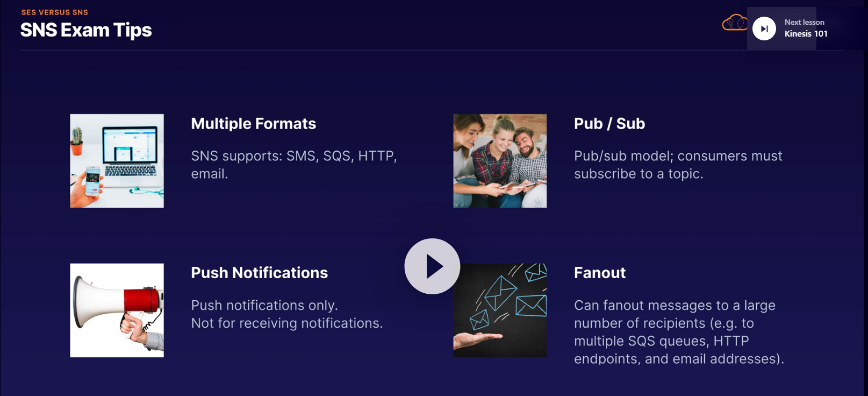Click the 'Push notifications only.' line
The image size is (868, 396).
264,305
